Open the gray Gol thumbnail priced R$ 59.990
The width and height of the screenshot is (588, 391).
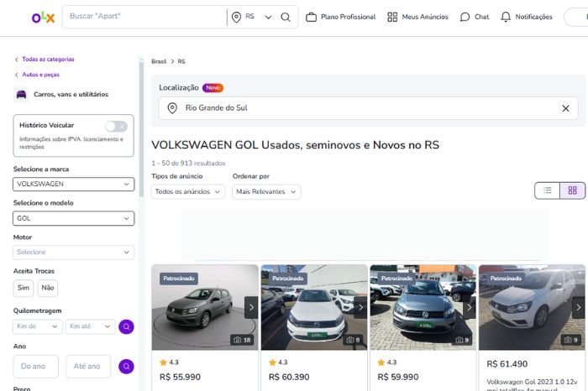tap(423, 307)
